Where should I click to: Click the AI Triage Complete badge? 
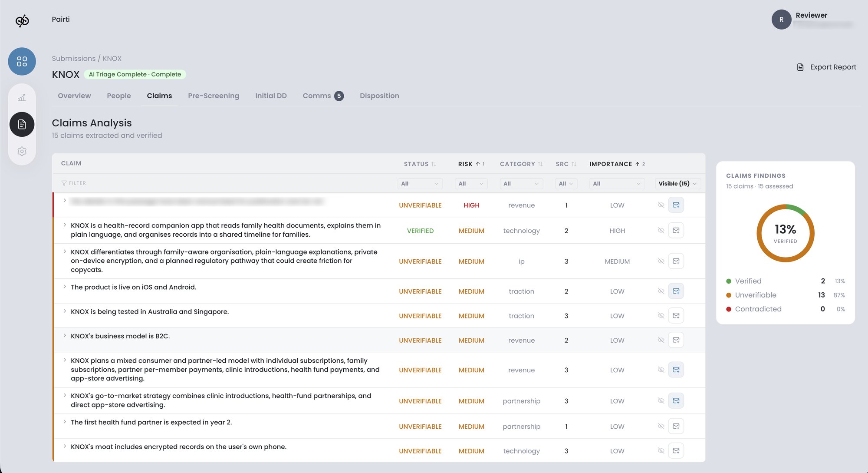(x=135, y=74)
